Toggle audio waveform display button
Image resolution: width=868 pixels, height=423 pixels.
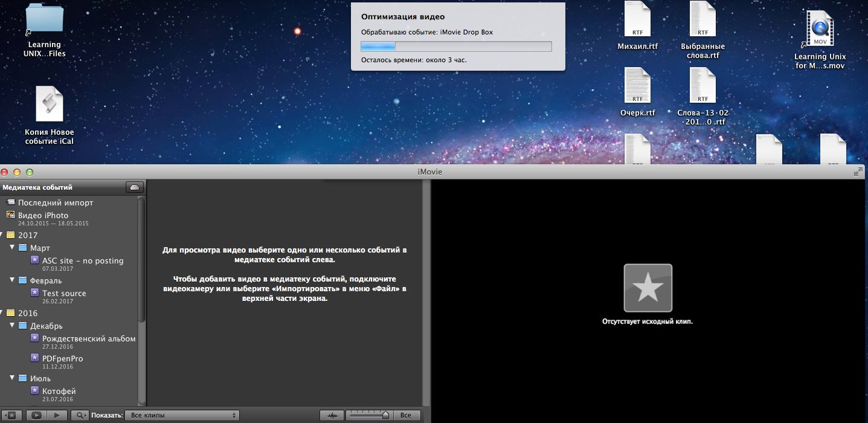332,415
